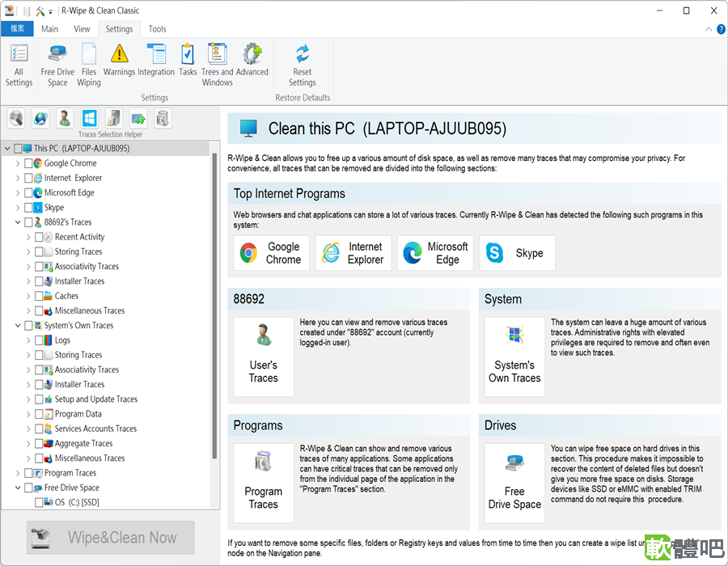This screenshot has width=728, height=566.
Task: Click the Wipe&Clean Now button
Action: click(x=111, y=537)
